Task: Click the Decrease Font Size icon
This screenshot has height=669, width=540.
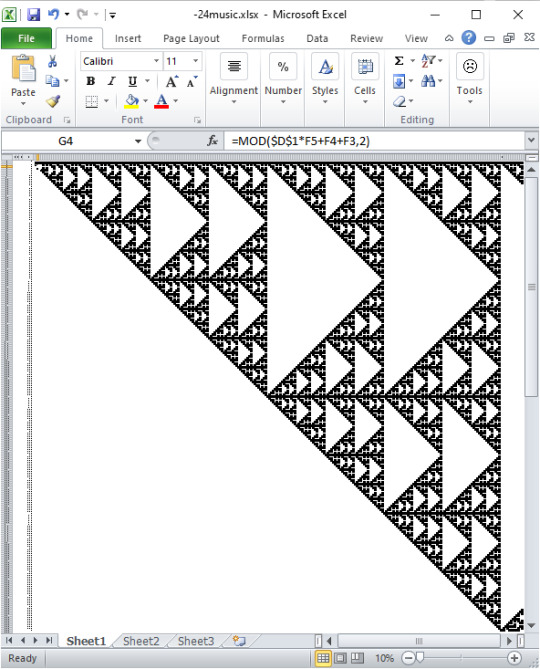Action: 192,81
